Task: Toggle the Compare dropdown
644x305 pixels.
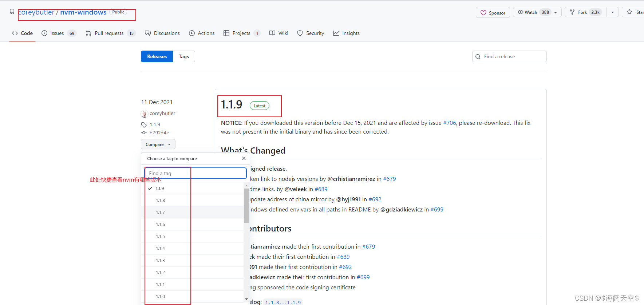Action: 158,144
